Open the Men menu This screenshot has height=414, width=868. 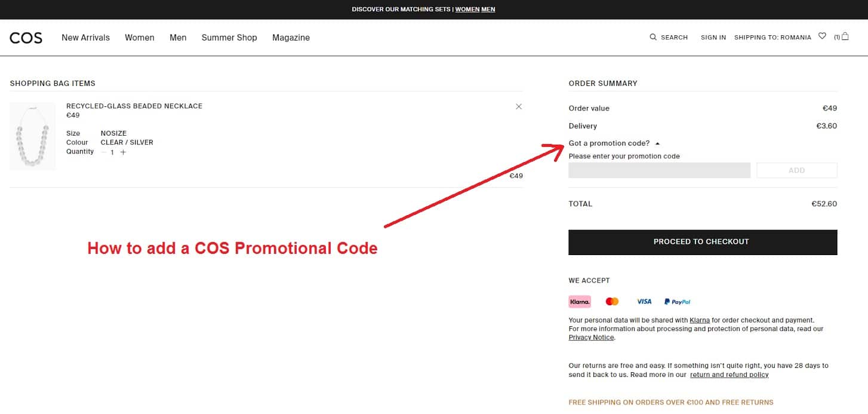tap(178, 37)
